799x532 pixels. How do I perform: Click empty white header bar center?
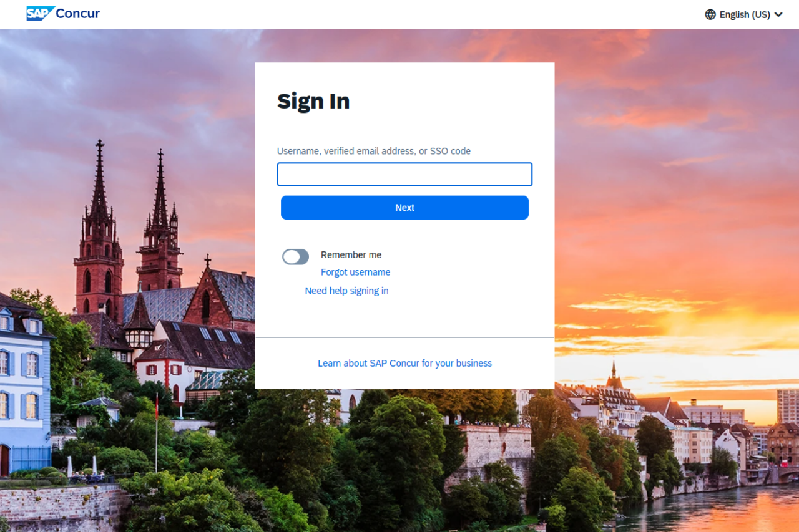(x=399, y=14)
